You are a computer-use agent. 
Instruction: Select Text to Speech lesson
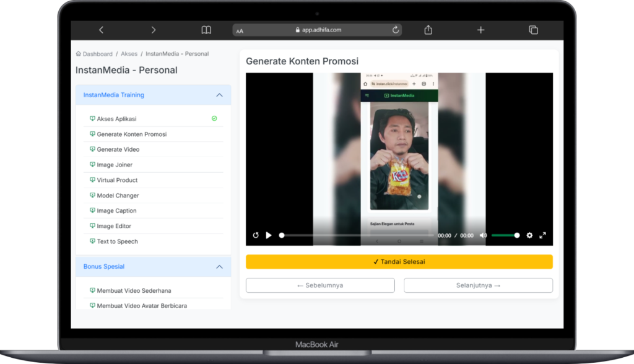click(x=117, y=241)
